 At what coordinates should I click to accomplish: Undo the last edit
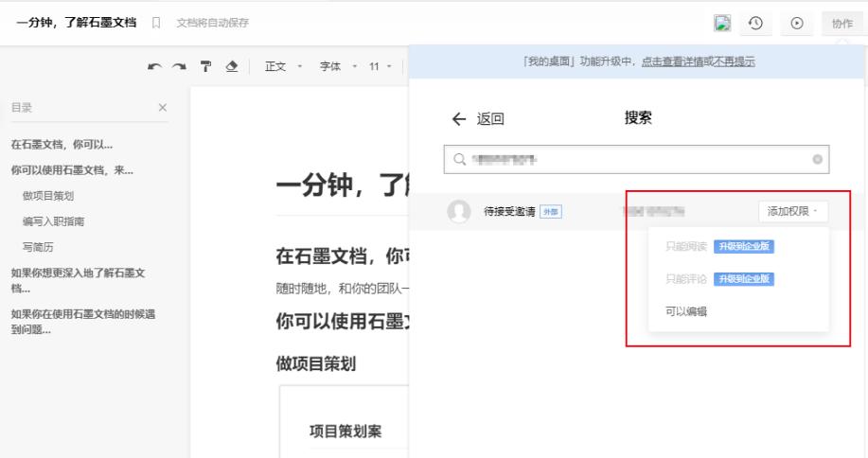coord(154,67)
